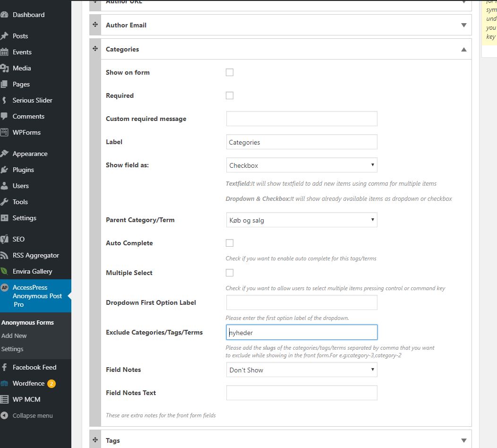Open AccessPress Settings submenu link
The width and height of the screenshot is (497, 448).
[12, 349]
